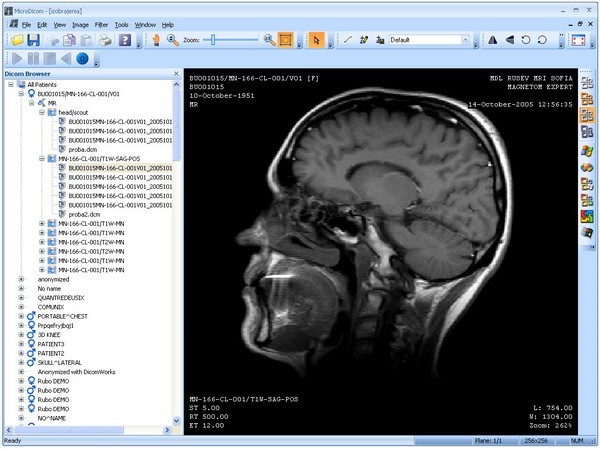This screenshot has width=600, height=449.
Task: Expand the anonymized patient node
Action: click(x=21, y=279)
